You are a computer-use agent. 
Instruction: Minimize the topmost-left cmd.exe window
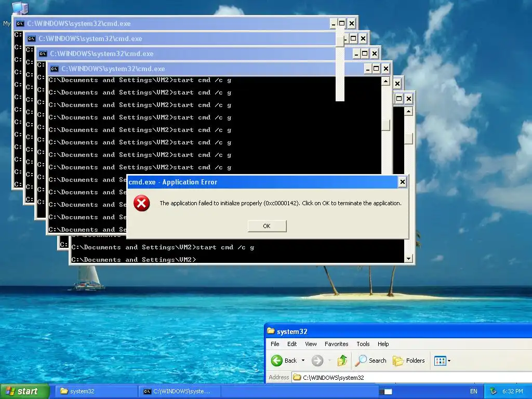point(333,23)
